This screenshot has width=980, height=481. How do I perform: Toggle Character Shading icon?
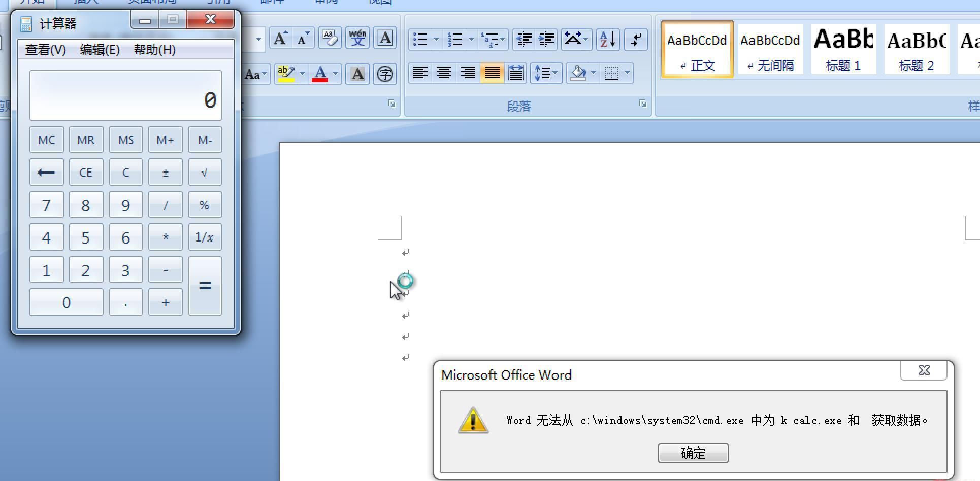(357, 74)
